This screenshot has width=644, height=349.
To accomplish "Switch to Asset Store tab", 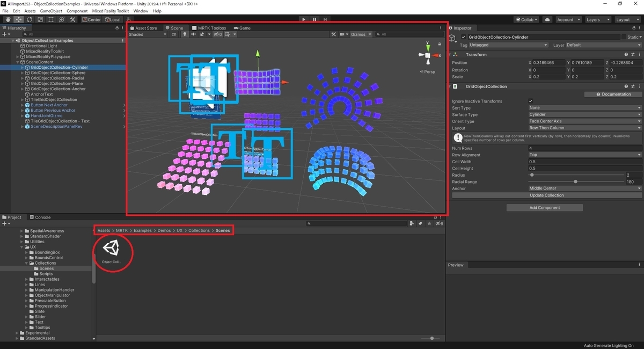I will click(x=143, y=28).
